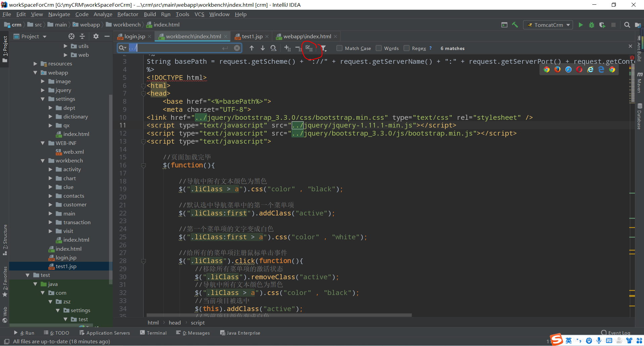Open search history dropdown in find field
Screen dimensions: 644x346
coord(122,48)
